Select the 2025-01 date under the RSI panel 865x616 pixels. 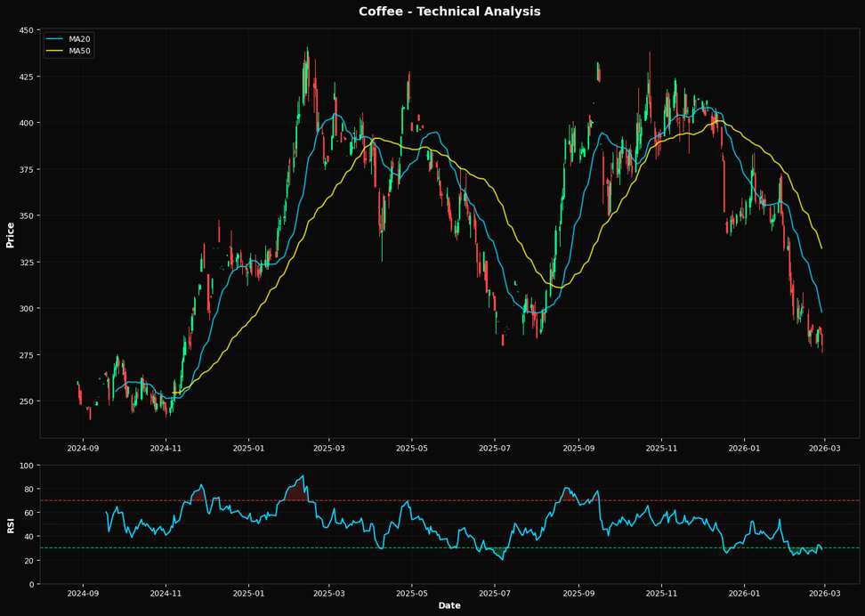point(249,594)
